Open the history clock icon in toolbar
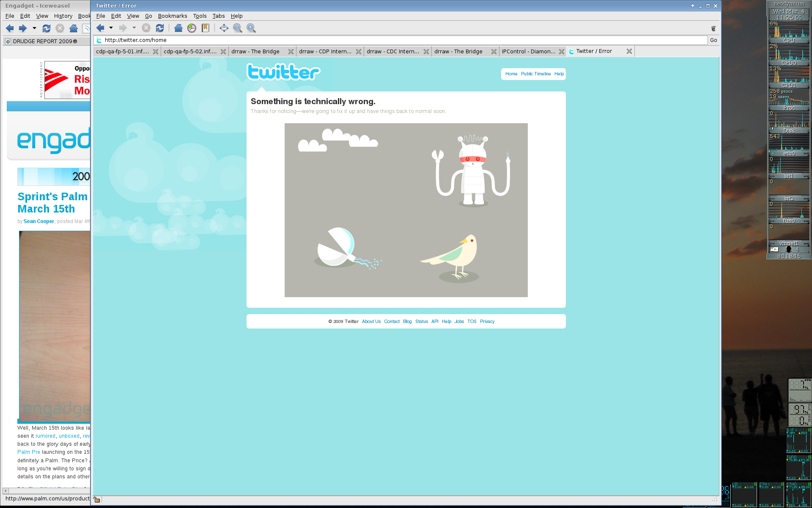The image size is (812, 508). click(x=192, y=28)
